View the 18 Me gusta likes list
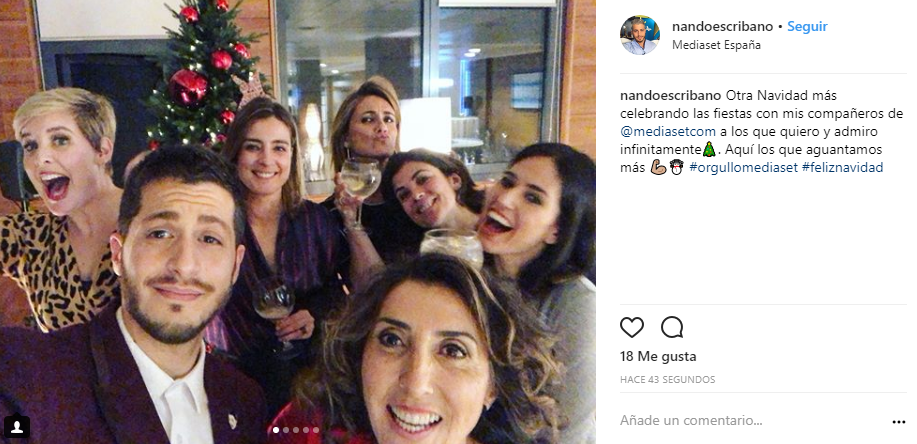The width and height of the screenshot is (917, 444). click(658, 356)
